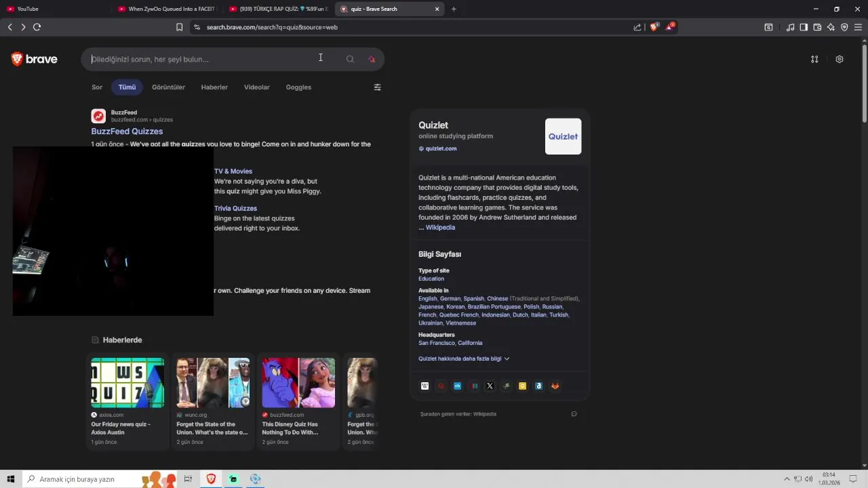This screenshot has height=488, width=868.
Task: Click the Wikipedia icon in Quizlet profile row
Action: pos(425,386)
